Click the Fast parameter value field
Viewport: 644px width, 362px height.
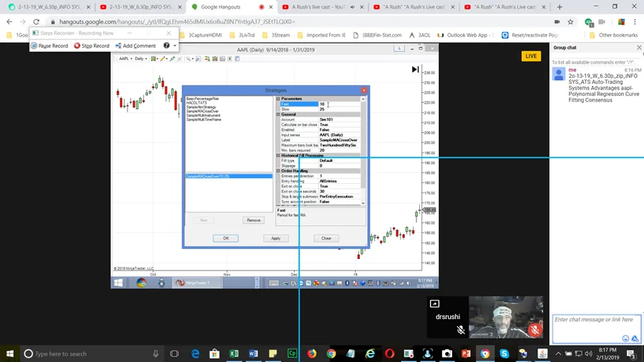[x=339, y=104]
